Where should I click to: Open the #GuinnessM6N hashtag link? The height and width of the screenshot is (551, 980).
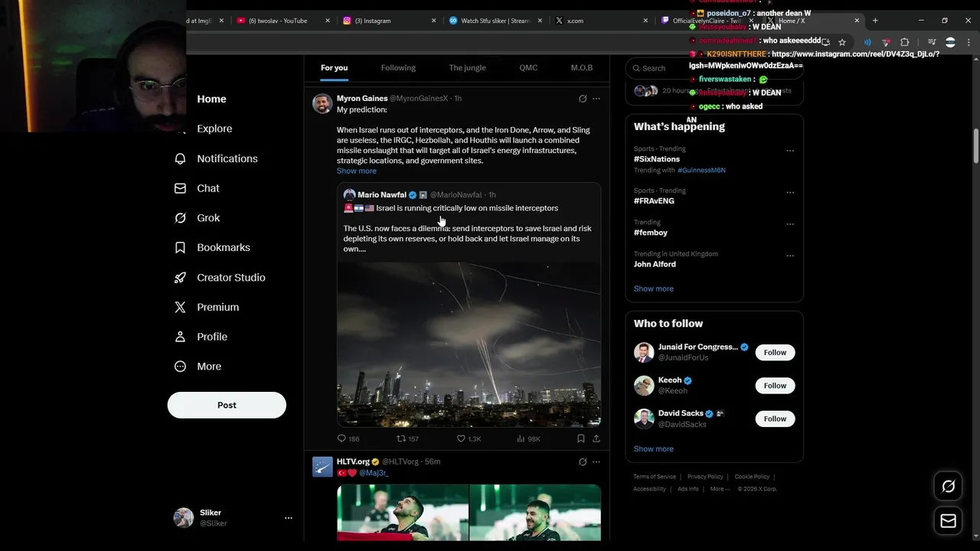[701, 170]
